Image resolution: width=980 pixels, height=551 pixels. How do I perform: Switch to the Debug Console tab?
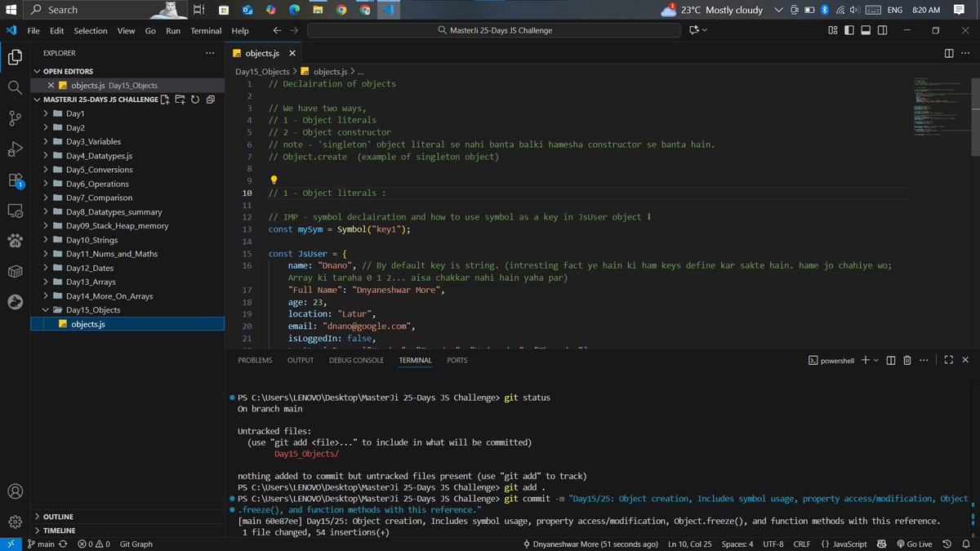tap(356, 360)
